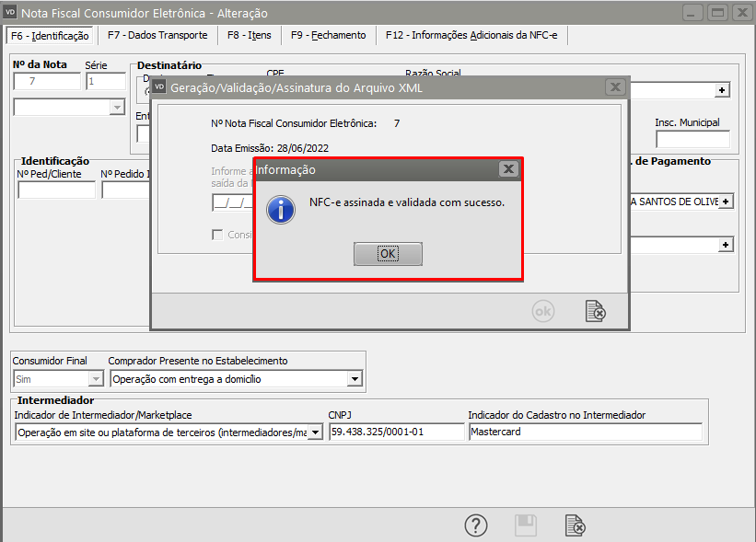Close the Geração/Validação/Assinatura XML window
This screenshot has width=756, height=542.
pos(615,87)
